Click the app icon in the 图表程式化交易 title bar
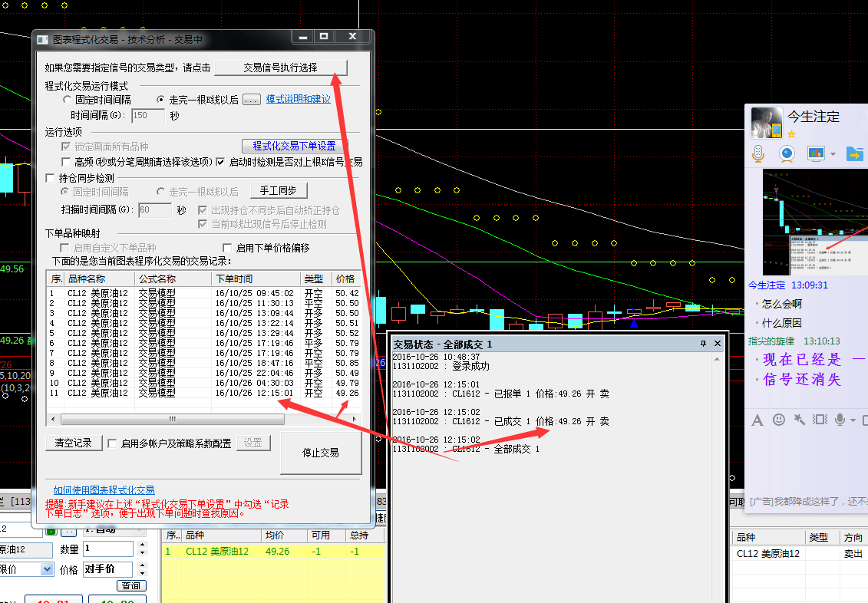This screenshot has height=603, width=868. pyautogui.click(x=43, y=40)
